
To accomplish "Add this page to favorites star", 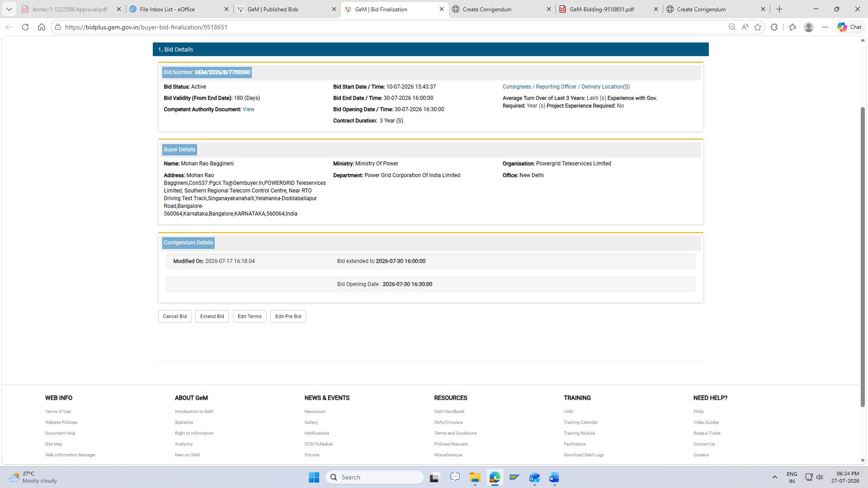I will tap(758, 27).
